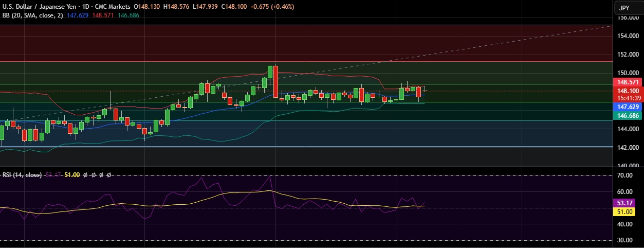
Task: Click the yellow 51.00 RSI axis label
Action: click(628, 211)
